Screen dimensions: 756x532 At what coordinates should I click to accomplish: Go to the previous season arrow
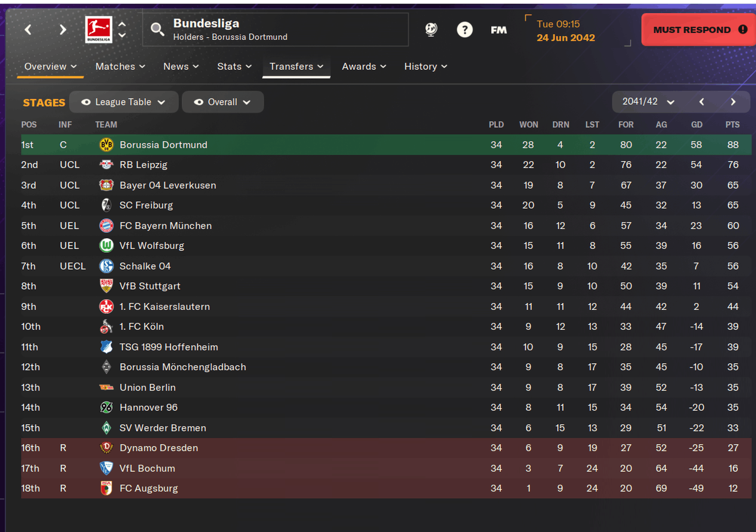pyautogui.click(x=702, y=102)
